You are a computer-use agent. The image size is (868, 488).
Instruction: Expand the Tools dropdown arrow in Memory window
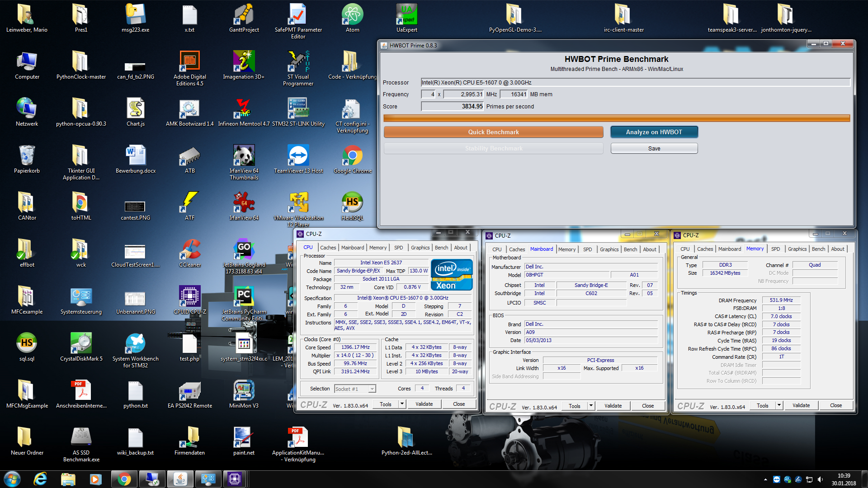tap(779, 405)
